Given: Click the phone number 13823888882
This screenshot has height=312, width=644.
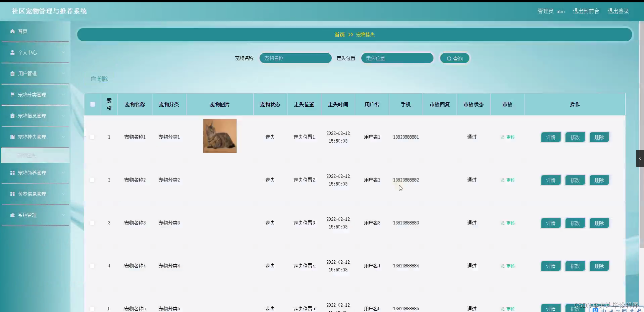Looking at the screenshot, I should (x=406, y=180).
